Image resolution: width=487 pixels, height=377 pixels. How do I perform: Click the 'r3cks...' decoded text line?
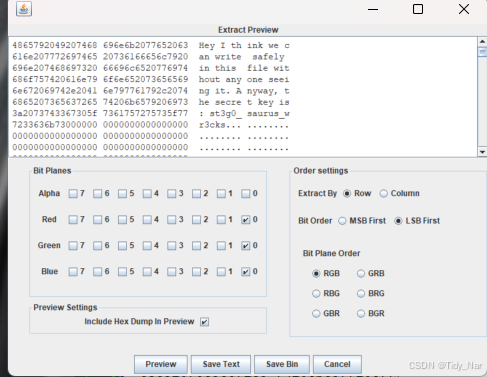pos(244,125)
